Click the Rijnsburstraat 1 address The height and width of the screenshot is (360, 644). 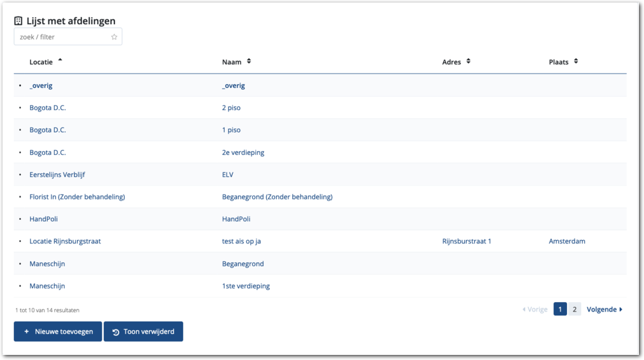(466, 241)
